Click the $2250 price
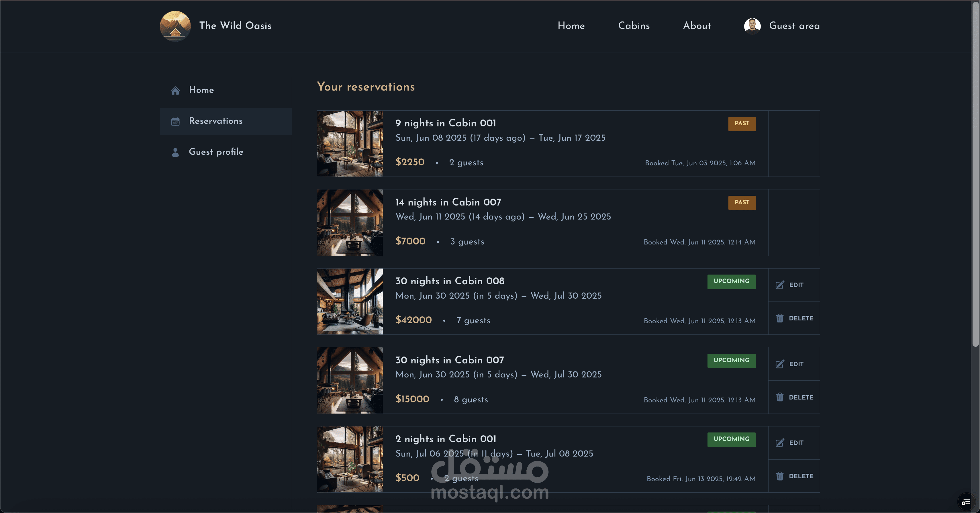This screenshot has width=980, height=513. tap(410, 162)
